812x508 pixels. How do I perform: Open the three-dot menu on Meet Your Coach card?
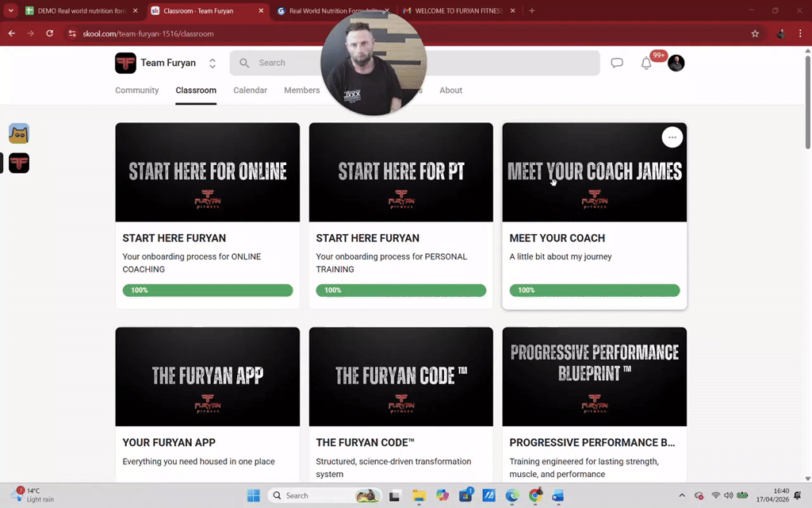pyautogui.click(x=672, y=137)
